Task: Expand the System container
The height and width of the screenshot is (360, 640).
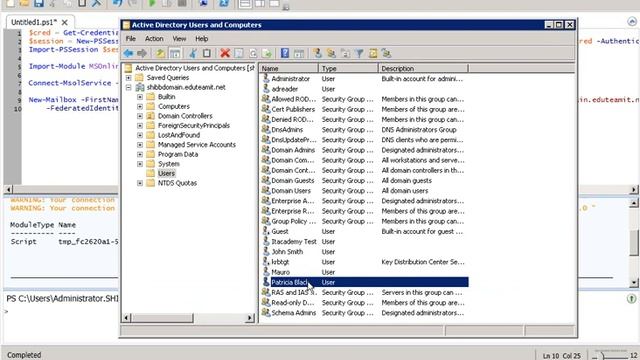Action: [140, 164]
